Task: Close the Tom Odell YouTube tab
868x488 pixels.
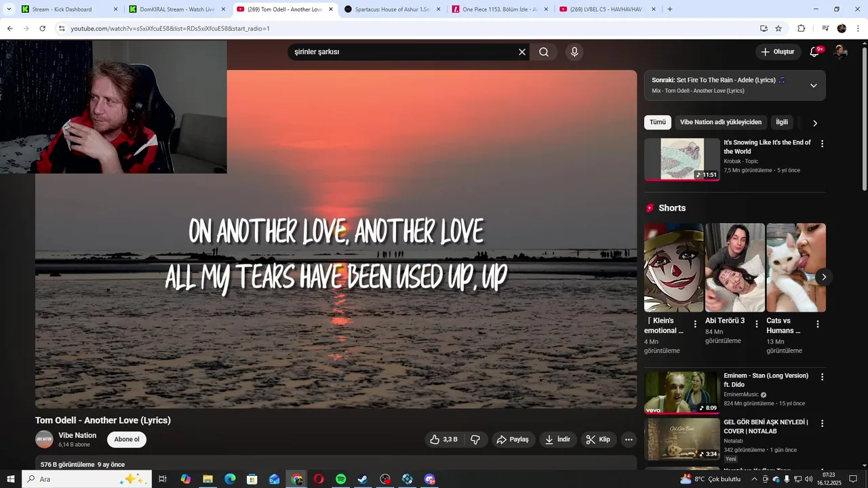Action: click(331, 9)
